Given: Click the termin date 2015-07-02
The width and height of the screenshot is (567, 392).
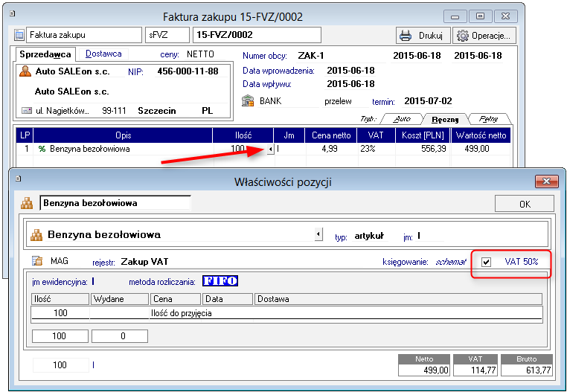Looking at the screenshot, I should 428,101.
